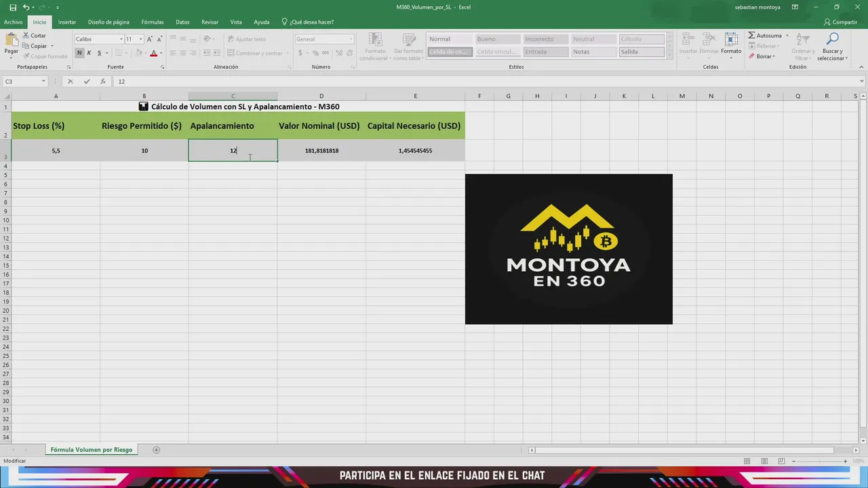This screenshot has height=488, width=868.
Task: Select column header D
Action: pyautogui.click(x=321, y=96)
